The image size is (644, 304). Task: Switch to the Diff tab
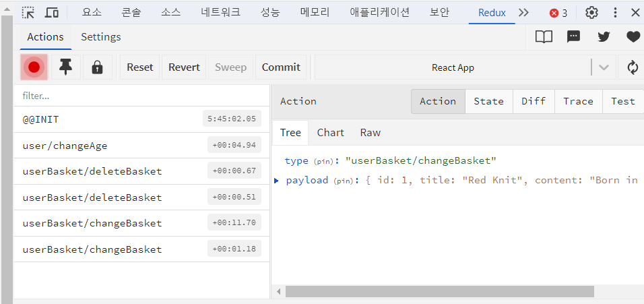pos(534,102)
